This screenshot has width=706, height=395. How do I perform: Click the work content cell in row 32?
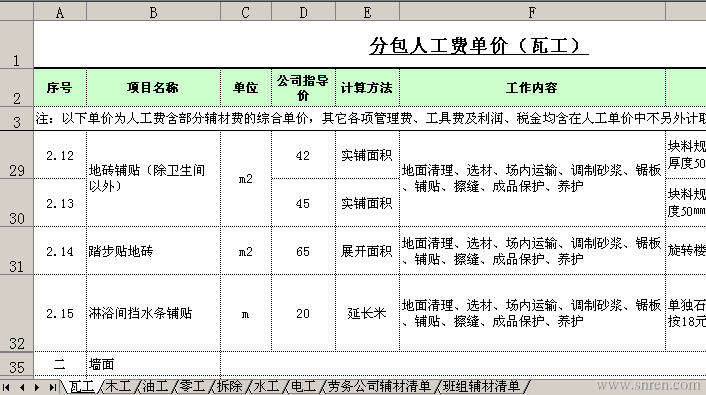(532, 313)
